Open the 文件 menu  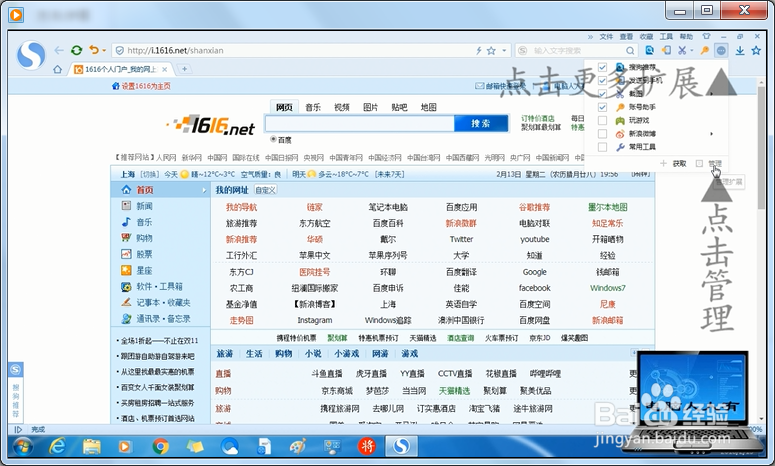point(606,37)
